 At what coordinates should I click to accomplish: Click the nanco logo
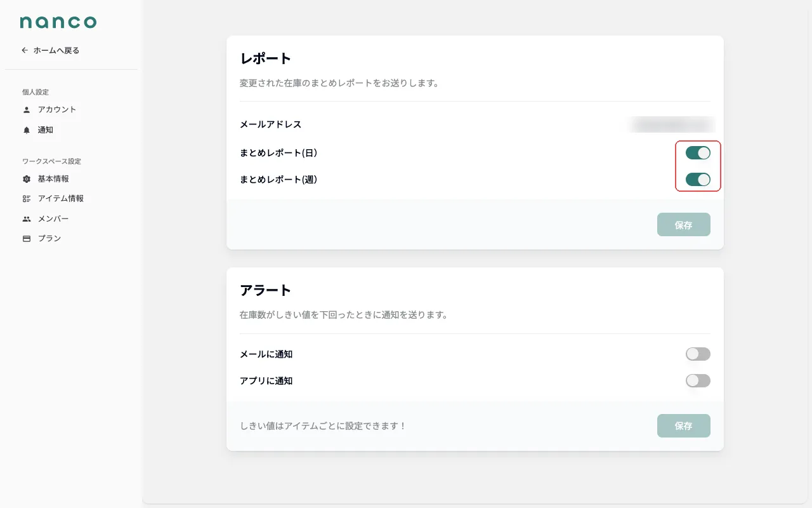[x=58, y=22]
